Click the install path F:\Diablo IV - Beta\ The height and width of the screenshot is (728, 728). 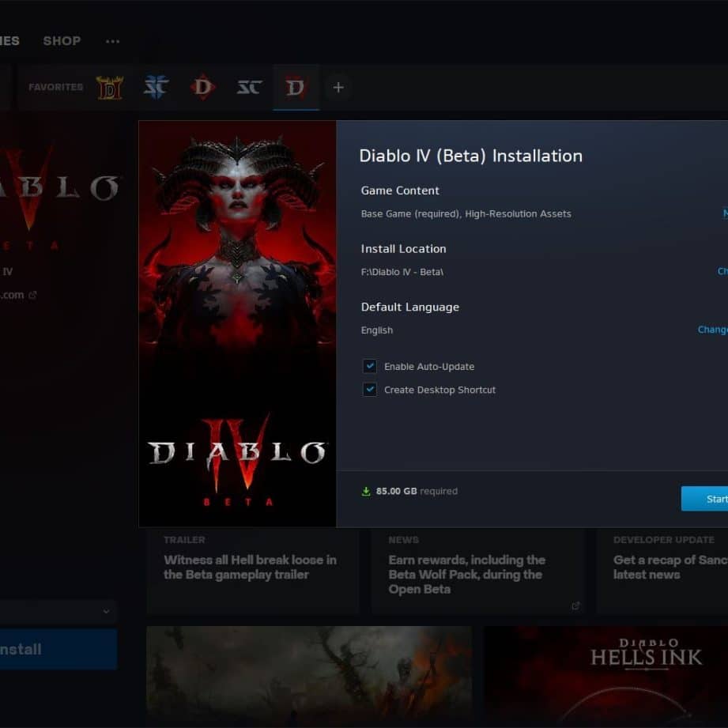tap(402, 272)
